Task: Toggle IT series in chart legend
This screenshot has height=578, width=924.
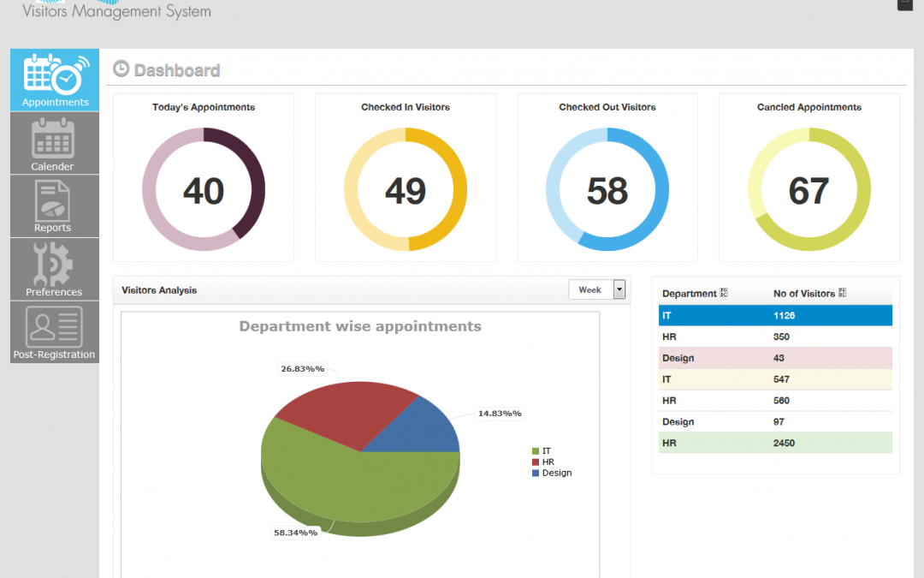Action: (x=542, y=450)
